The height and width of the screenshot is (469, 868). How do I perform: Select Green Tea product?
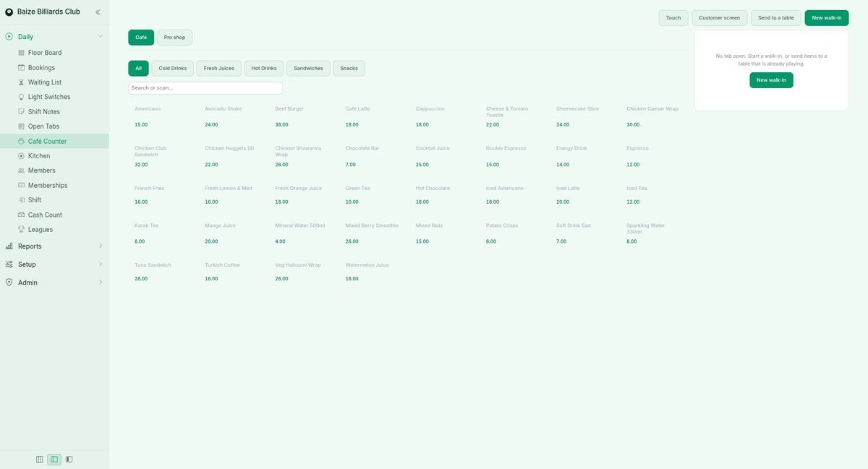[x=374, y=195]
